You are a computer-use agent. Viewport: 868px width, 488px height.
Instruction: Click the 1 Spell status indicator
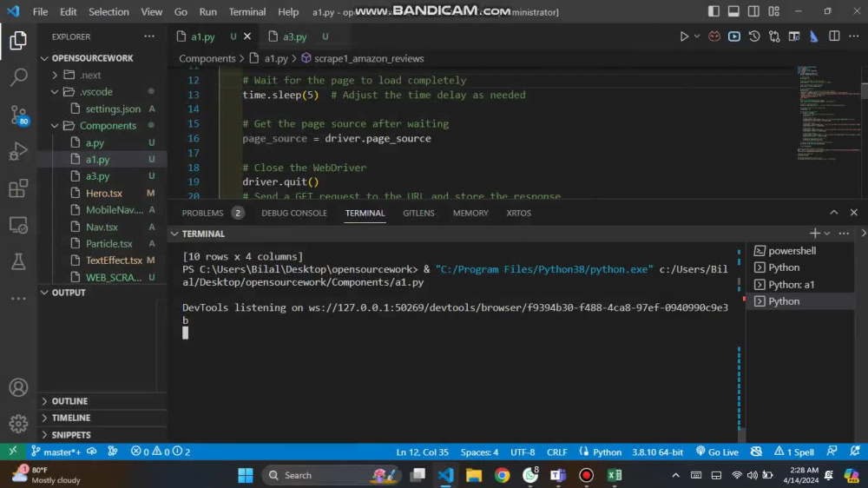794,452
